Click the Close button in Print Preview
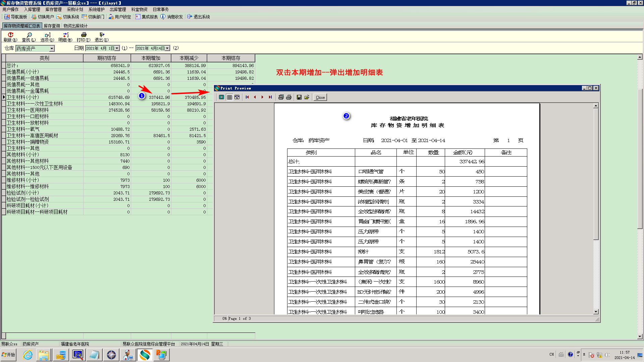 (320, 98)
